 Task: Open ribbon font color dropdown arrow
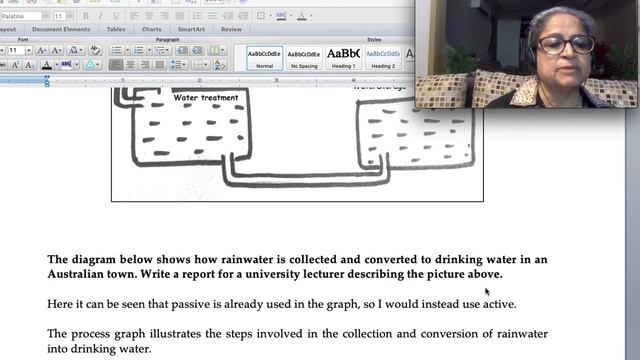tap(56, 64)
